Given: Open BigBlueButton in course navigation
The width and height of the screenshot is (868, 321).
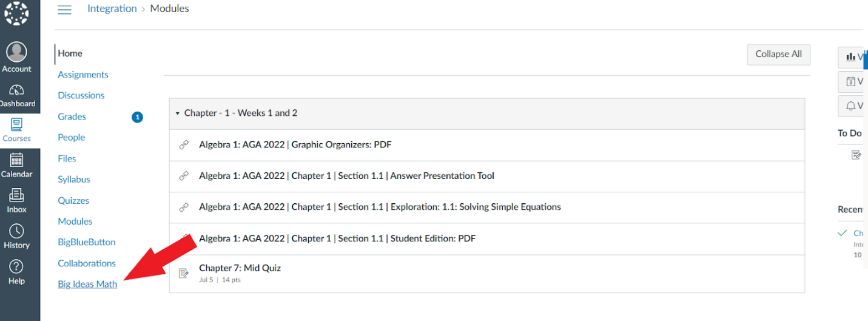Looking at the screenshot, I should click(x=87, y=242).
